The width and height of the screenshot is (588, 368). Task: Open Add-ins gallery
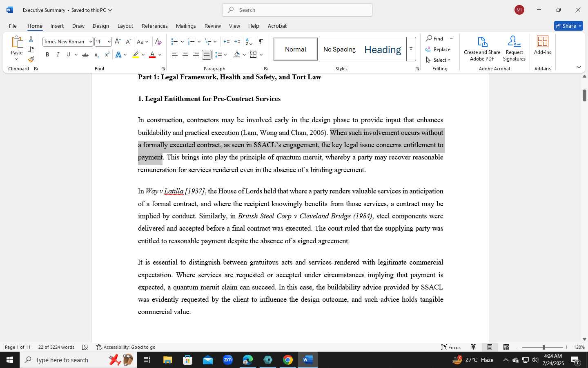pos(543,45)
